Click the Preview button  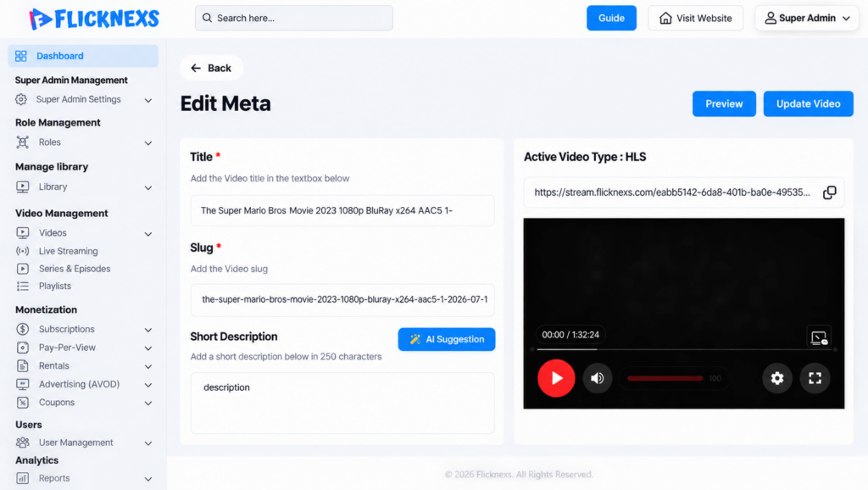click(x=724, y=103)
